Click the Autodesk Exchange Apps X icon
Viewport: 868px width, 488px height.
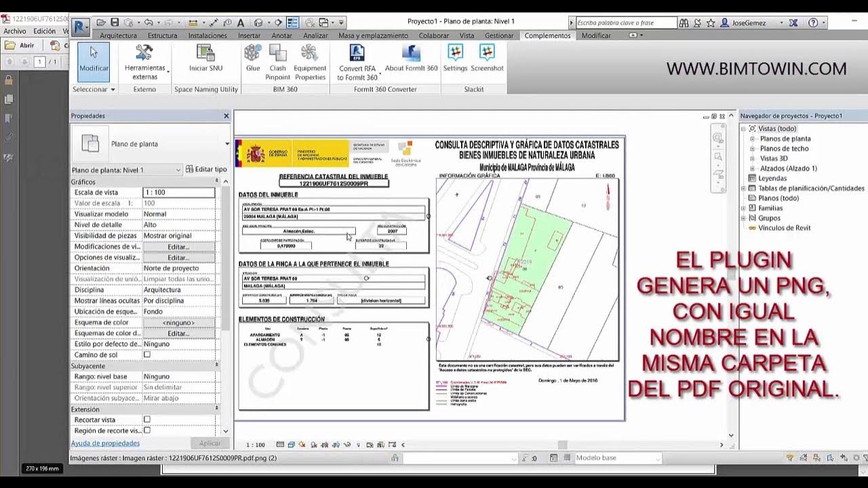click(793, 23)
